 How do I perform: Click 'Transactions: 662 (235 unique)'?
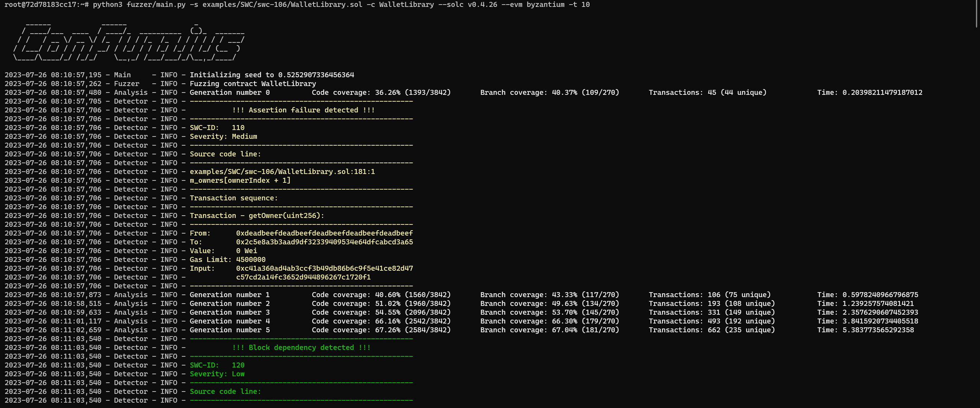click(712, 330)
